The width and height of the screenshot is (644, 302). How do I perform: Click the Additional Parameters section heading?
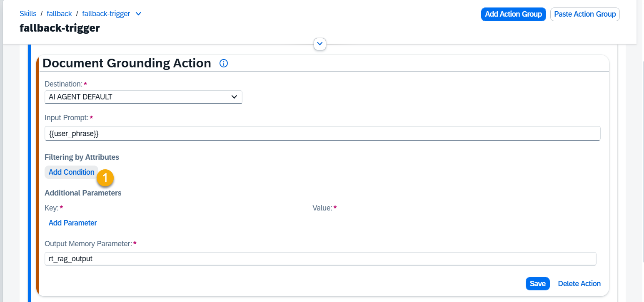(x=83, y=193)
